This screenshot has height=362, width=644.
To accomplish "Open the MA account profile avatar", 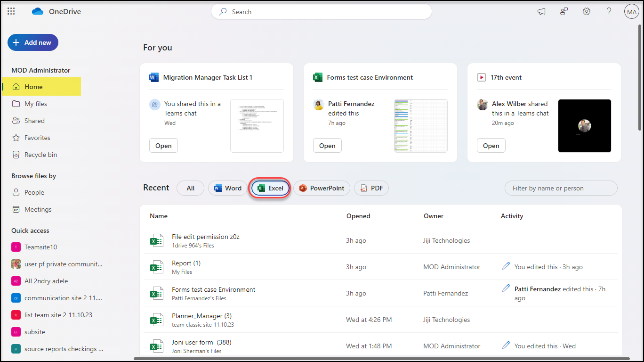I will click(631, 12).
